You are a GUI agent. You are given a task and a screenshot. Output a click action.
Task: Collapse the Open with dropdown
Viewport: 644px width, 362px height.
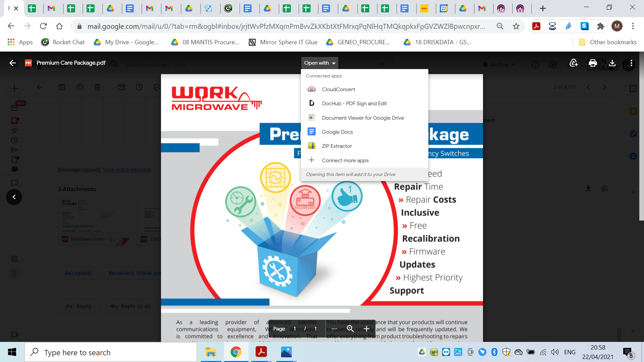(319, 63)
